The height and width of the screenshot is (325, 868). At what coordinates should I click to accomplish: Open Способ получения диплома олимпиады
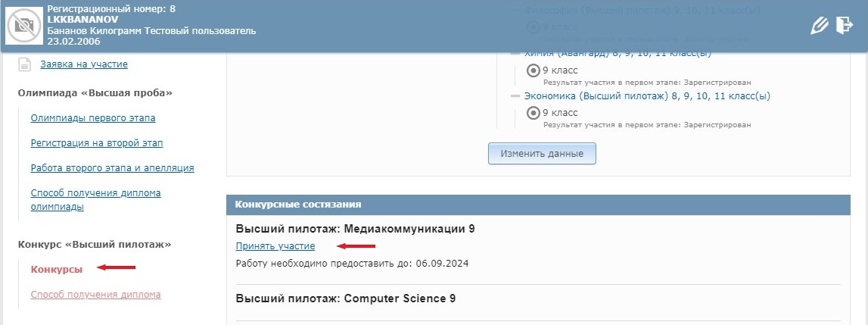pos(96,200)
